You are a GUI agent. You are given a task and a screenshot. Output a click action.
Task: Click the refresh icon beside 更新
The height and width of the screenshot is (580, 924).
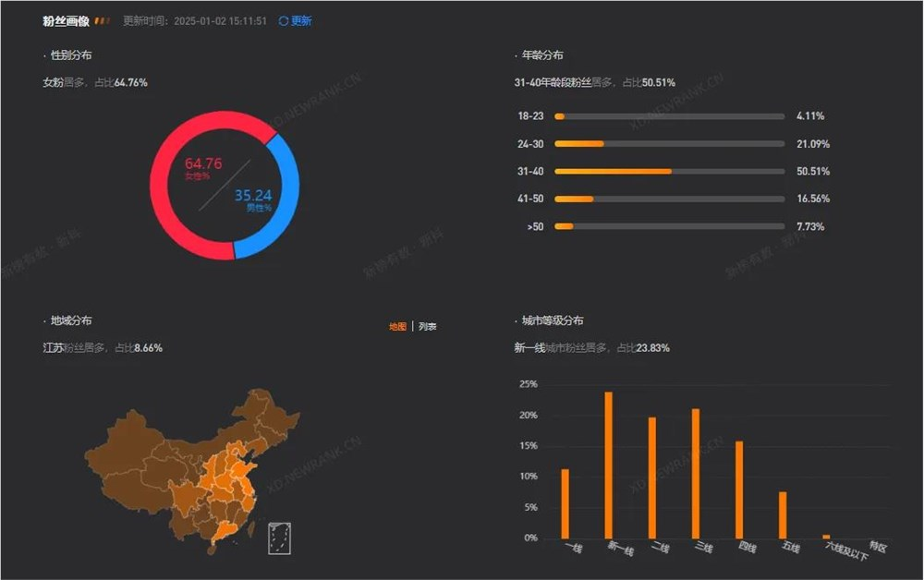click(x=286, y=20)
